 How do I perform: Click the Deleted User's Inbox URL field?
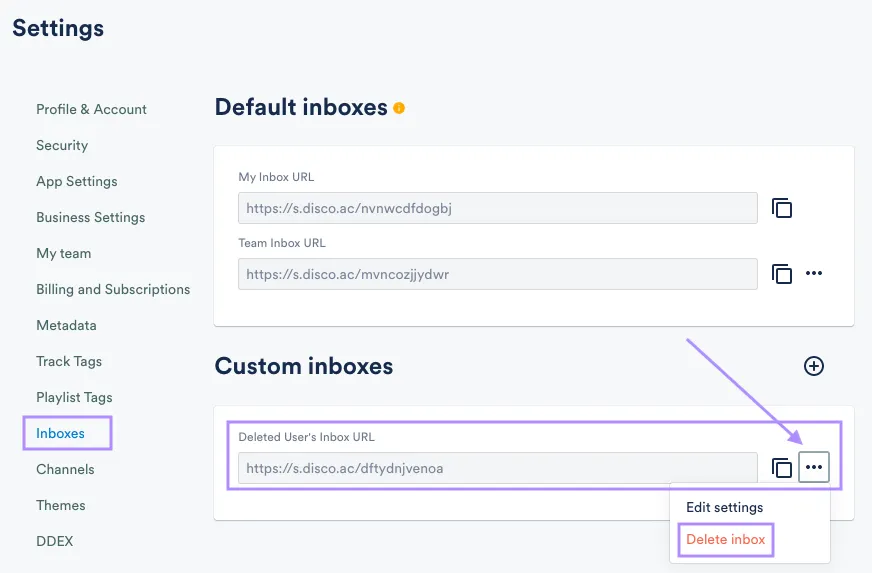[497, 468]
